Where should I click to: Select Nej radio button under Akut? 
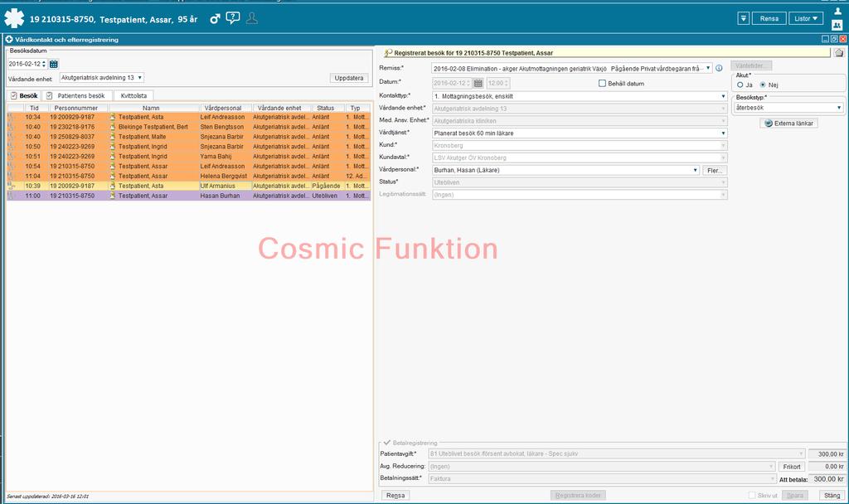[x=763, y=85]
